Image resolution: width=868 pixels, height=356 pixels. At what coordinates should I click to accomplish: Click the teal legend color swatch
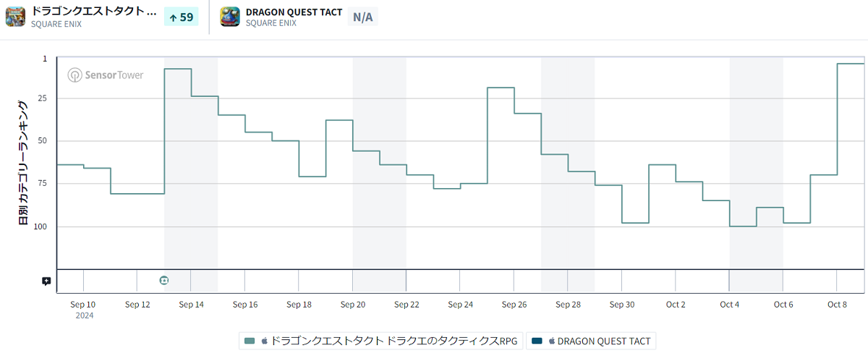click(250, 341)
